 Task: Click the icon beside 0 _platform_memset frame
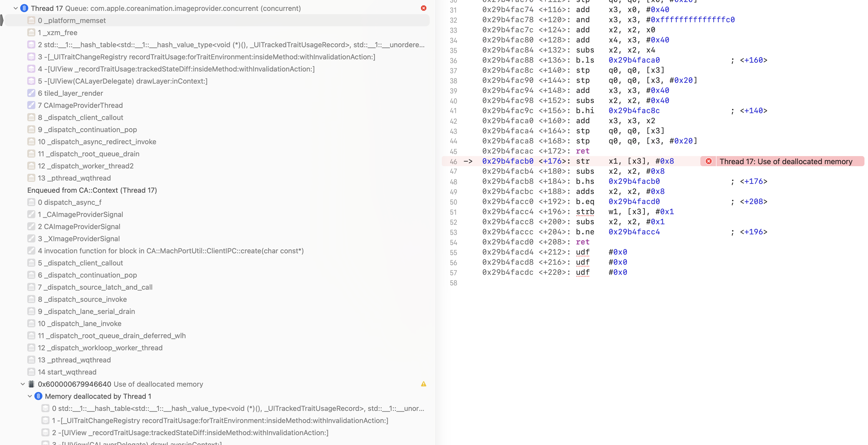pos(31,20)
